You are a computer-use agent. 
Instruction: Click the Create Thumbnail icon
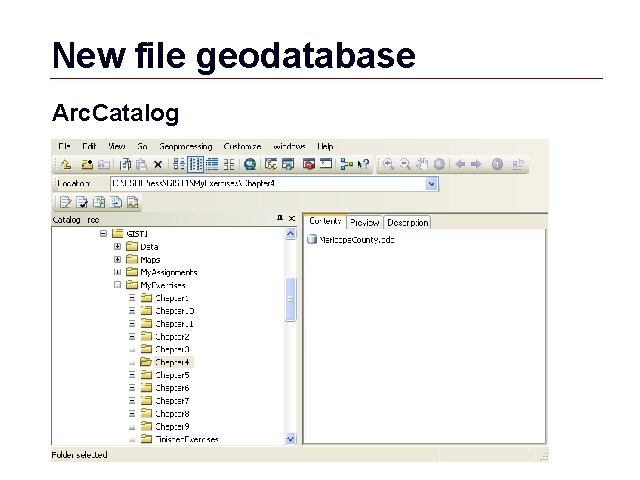[518, 165]
